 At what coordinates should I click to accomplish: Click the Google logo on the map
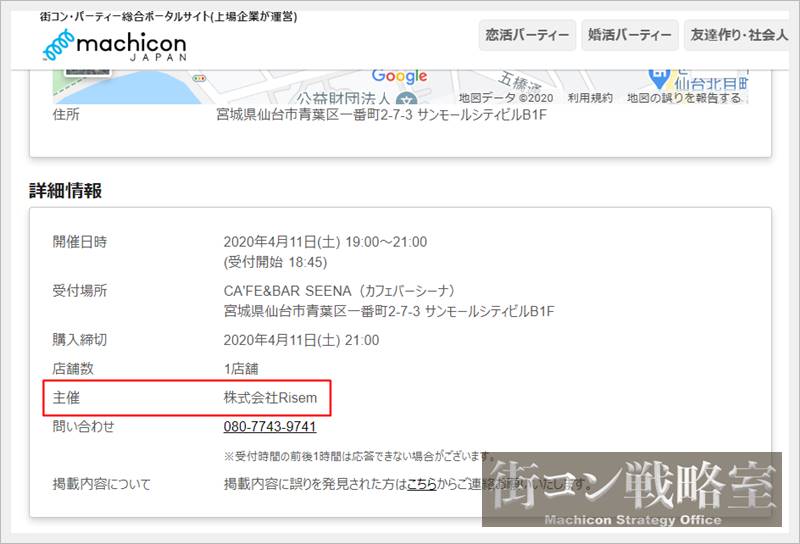click(399, 76)
